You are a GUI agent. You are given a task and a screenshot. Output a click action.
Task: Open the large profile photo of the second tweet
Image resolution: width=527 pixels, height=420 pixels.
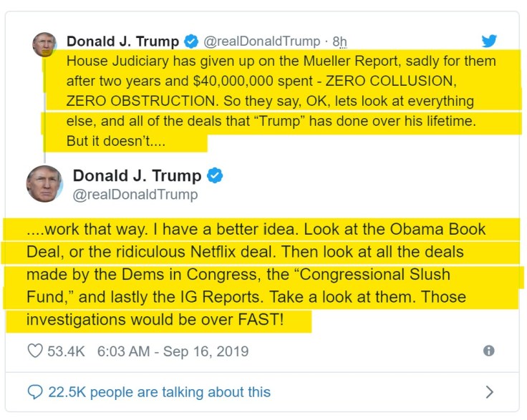tap(44, 183)
